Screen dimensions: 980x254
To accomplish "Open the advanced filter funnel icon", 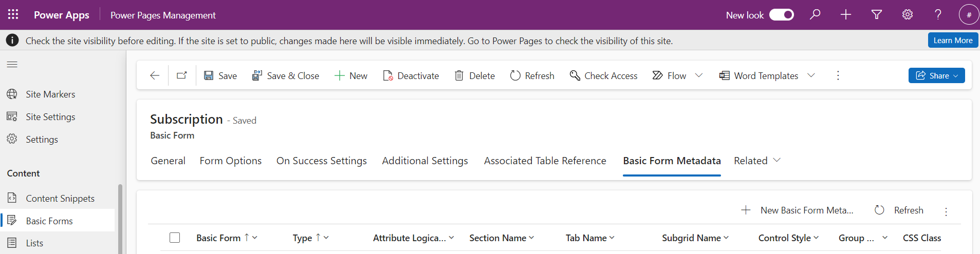I will point(877,14).
